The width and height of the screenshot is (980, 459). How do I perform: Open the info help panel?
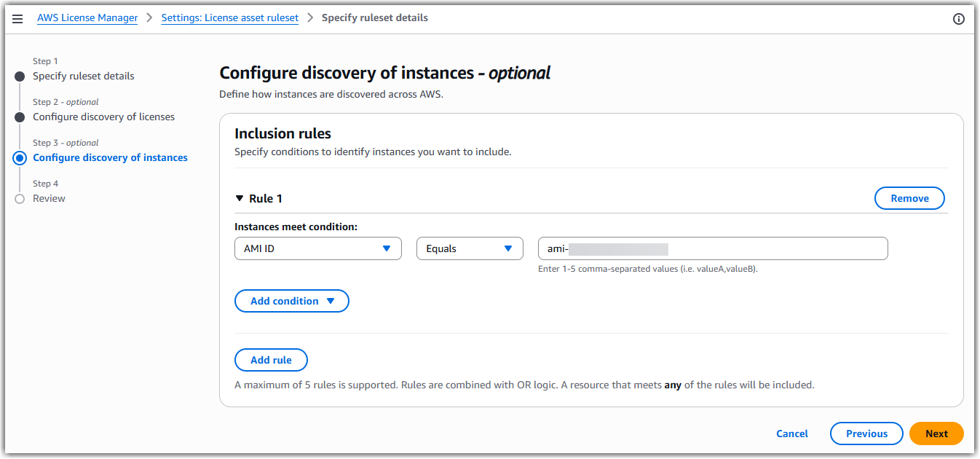(959, 18)
